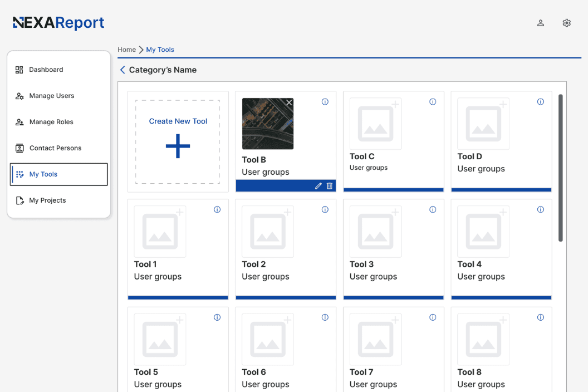Image resolution: width=588 pixels, height=392 pixels.
Task: Navigate to Home via the breadcrumb link
Action: [126, 50]
